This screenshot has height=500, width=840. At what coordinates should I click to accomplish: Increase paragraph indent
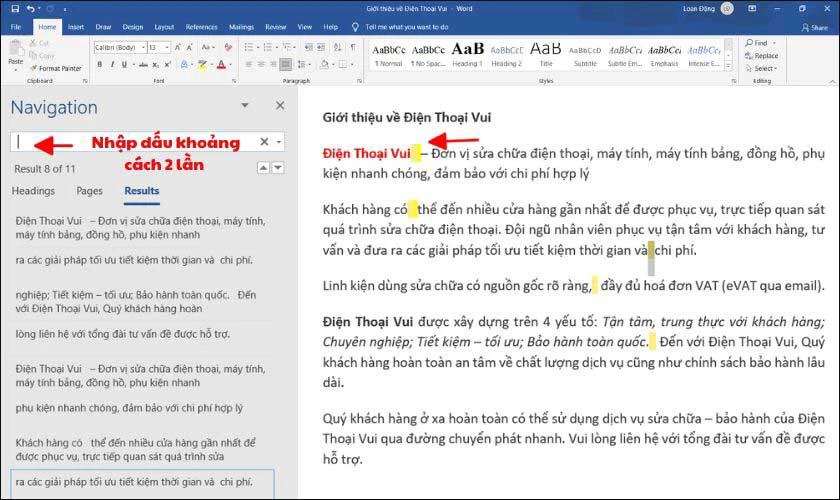tap(320, 48)
